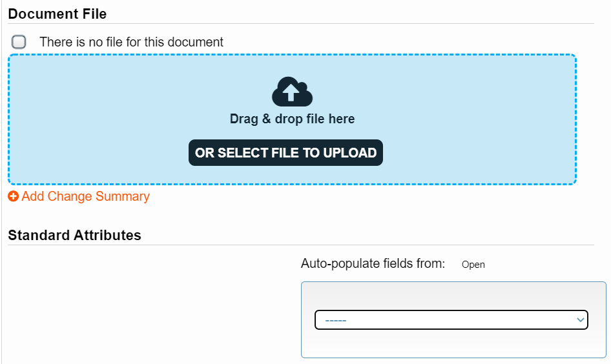The image size is (611, 364).
Task: Click the 'Open' link next to Auto-populate
Action: click(x=473, y=265)
